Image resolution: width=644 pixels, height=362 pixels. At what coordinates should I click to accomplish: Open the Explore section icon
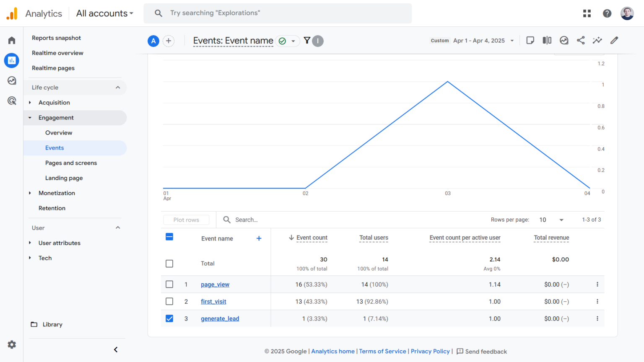[11, 80]
